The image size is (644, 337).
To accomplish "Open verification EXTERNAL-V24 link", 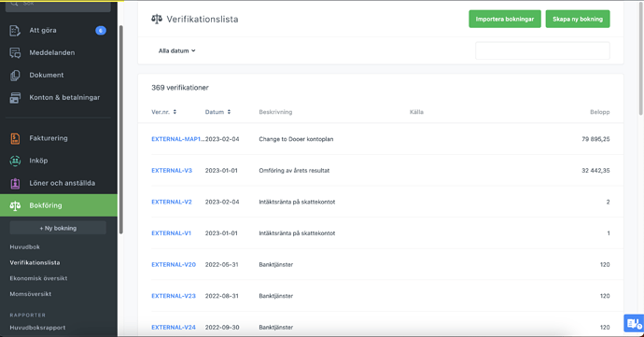I will 174,327.
